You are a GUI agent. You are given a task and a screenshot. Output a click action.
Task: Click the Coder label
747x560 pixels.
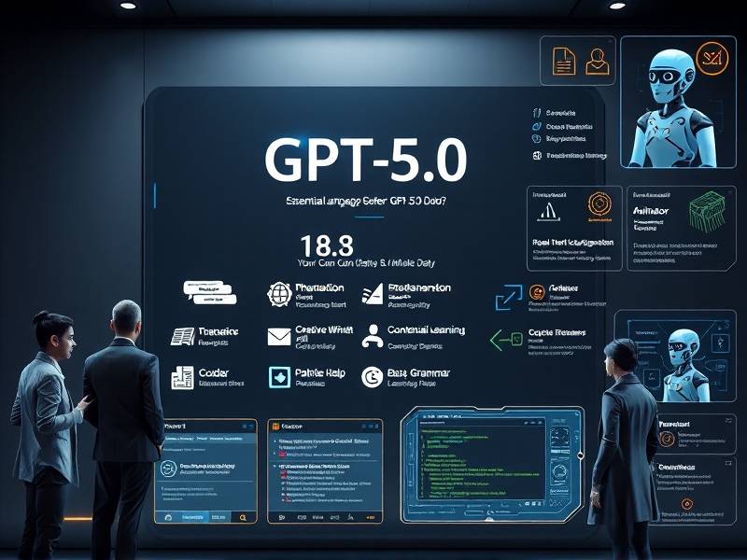click(214, 372)
